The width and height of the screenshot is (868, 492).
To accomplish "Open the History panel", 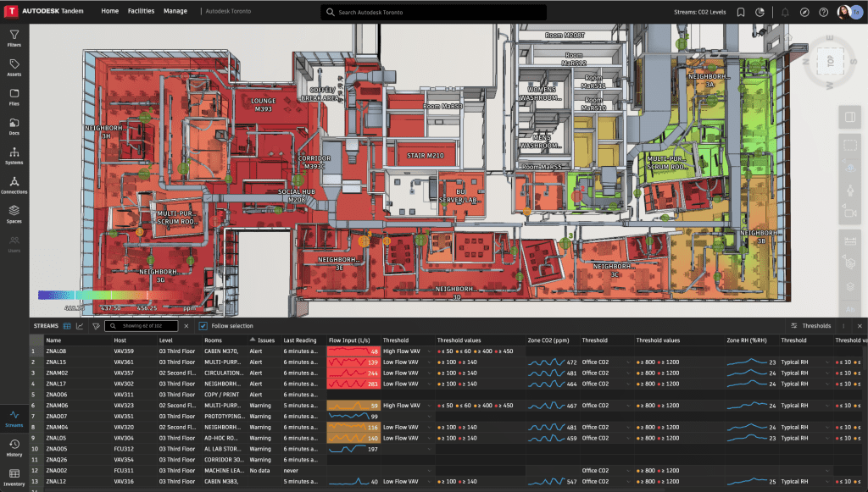I will 14,449.
